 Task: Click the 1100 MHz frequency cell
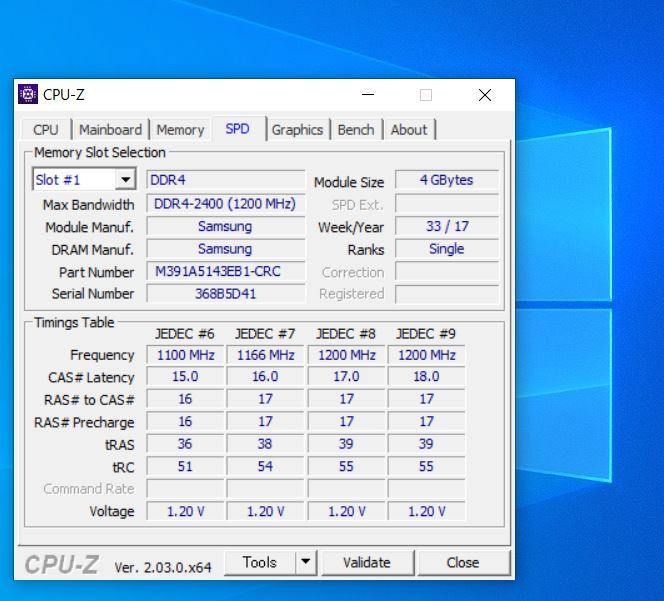pos(185,355)
